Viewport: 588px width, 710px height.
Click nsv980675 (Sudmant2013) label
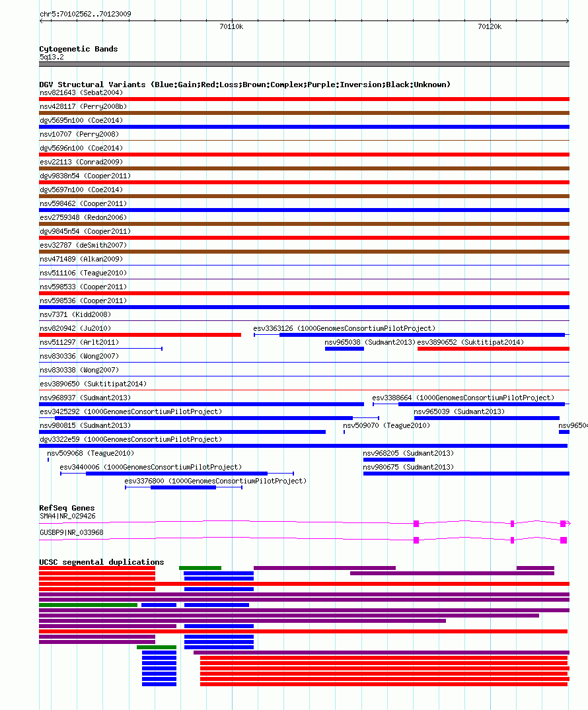coord(408,468)
